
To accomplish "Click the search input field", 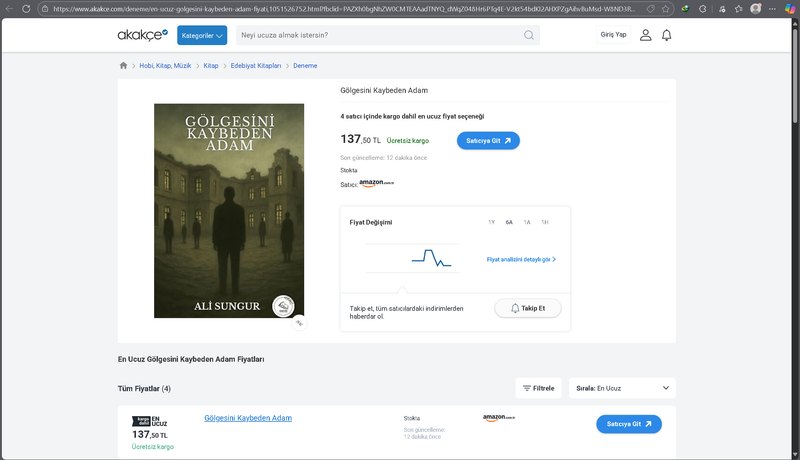I will coord(380,35).
